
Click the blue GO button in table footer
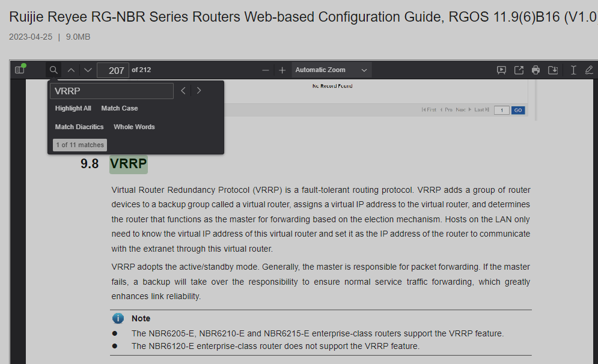(518, 110)
